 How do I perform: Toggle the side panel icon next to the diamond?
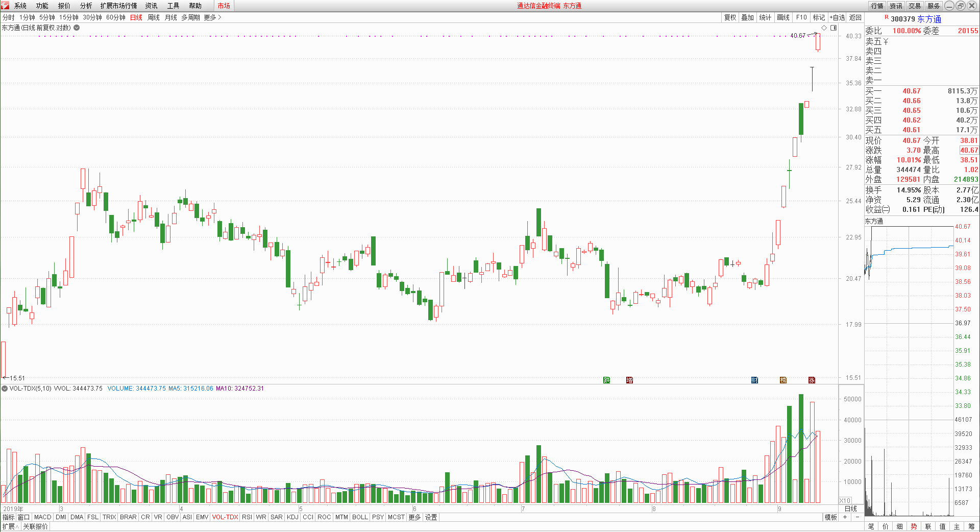click(834, 28)
